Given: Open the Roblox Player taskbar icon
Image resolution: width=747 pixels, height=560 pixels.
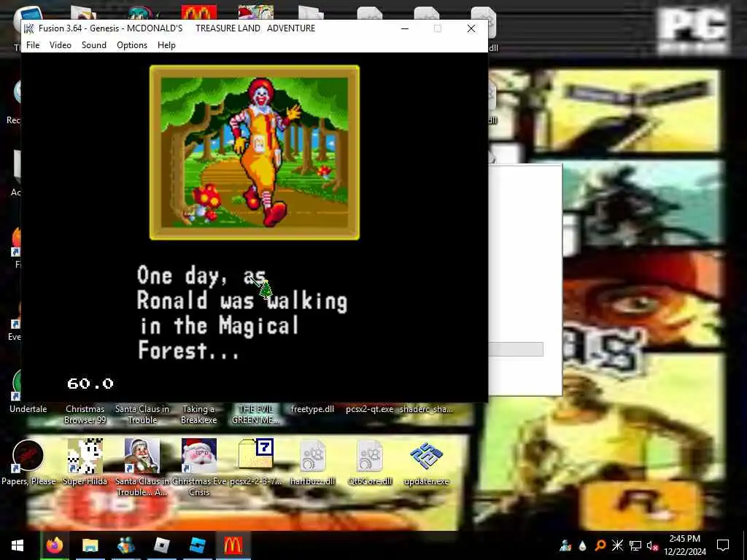Looking at the screenshot, I should pos(162,545).
